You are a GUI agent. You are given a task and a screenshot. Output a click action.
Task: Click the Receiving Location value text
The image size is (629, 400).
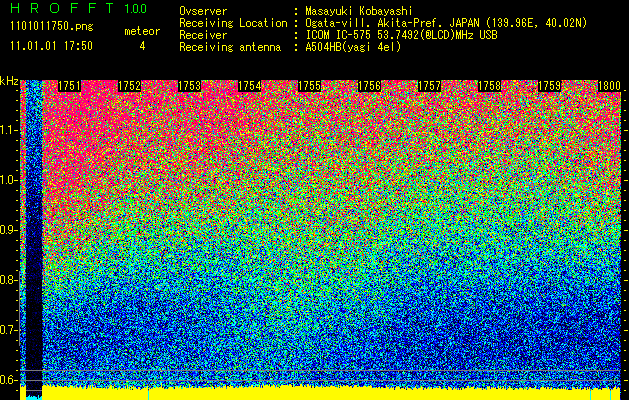point(446,23)
